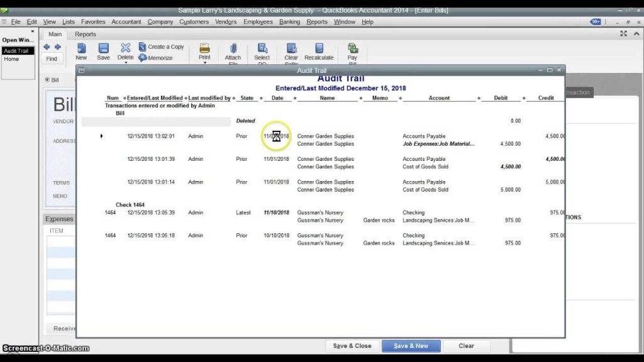This screenshot has height=362, width=644.
Task: Open the Edit menu
Action: (31, 22)
